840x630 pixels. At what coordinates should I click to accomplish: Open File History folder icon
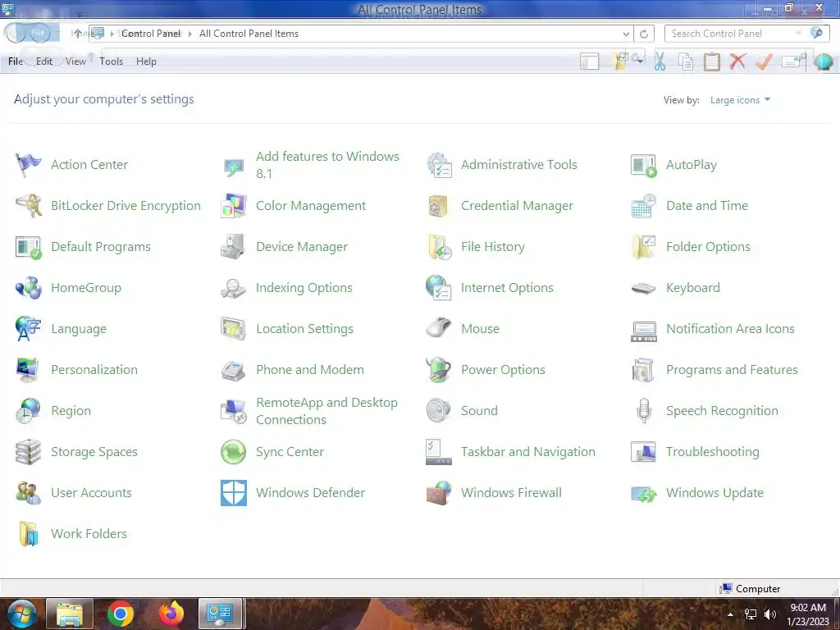click(x=440, y=247)
